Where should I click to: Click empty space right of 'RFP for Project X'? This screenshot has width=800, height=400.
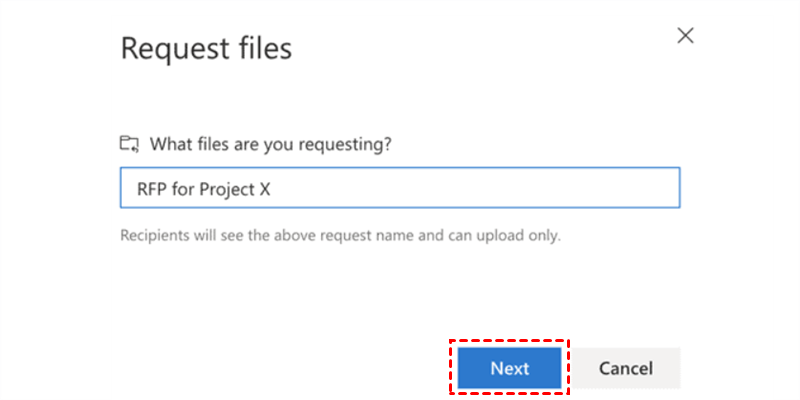[x=480, y=188]
